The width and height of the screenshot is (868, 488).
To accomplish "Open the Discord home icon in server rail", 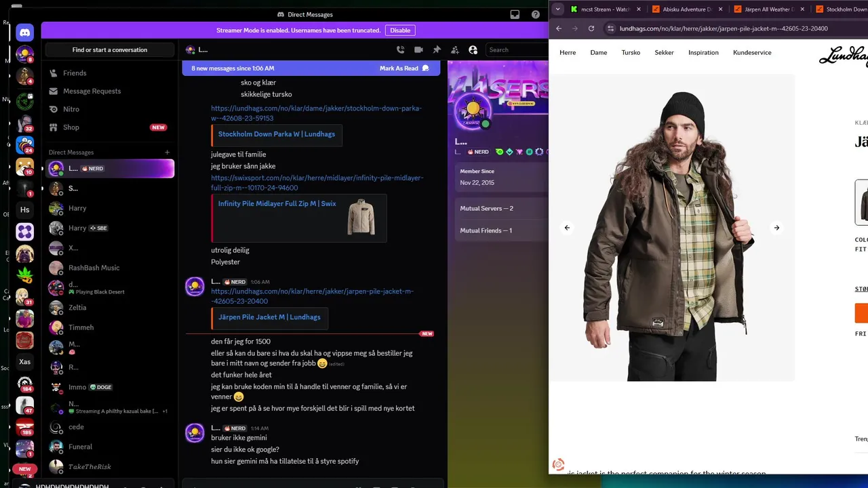I will click(25, 32).
